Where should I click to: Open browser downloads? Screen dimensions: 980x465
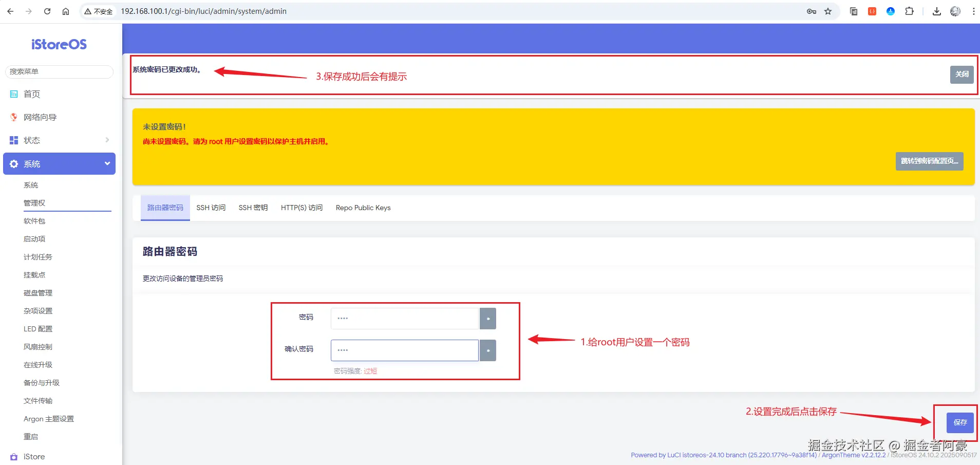coord(937,11)
